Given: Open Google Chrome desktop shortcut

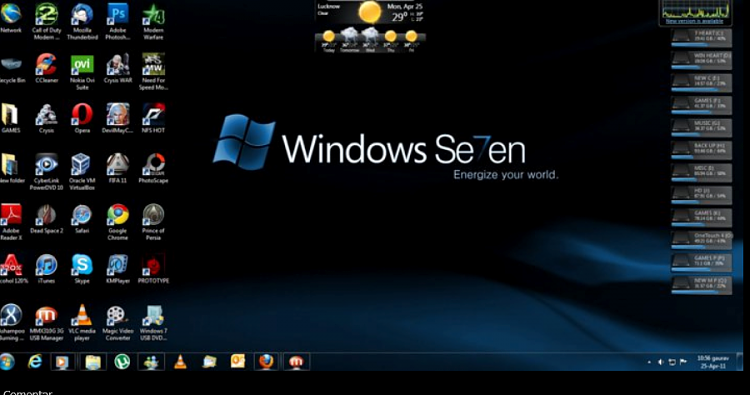Looking at the screenshot, I should pyautogui.click(x=118, y=222).
